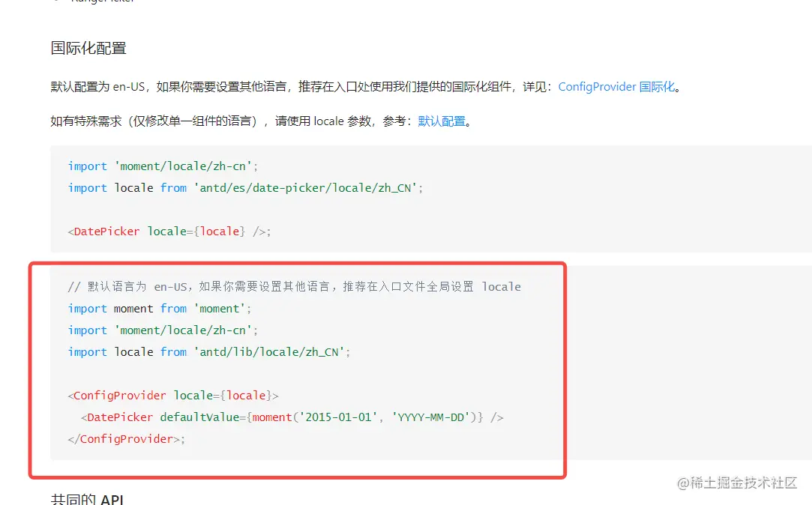This screenshot has width=812, height=505.
Task: Open the 默认配置 link
Action: [x=442, y=121]
